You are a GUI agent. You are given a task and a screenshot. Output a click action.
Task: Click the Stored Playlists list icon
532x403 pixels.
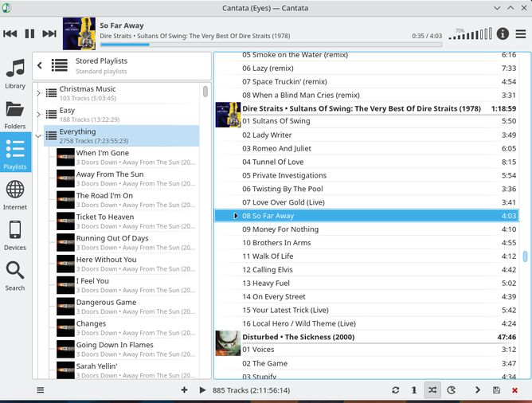(x=60, y=65)
